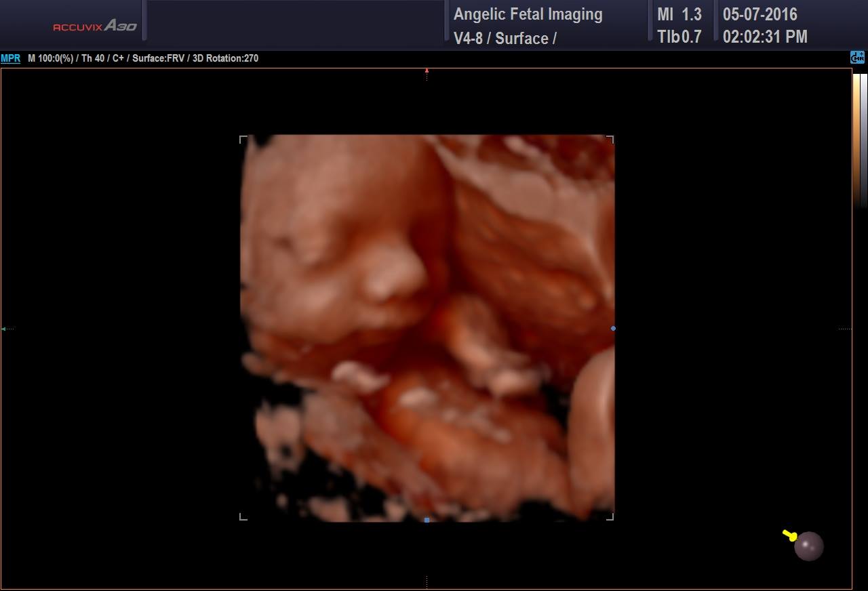
Task: Click the 3D fetal face rendering
Action: pyautogui.click(x=427, y=328)
